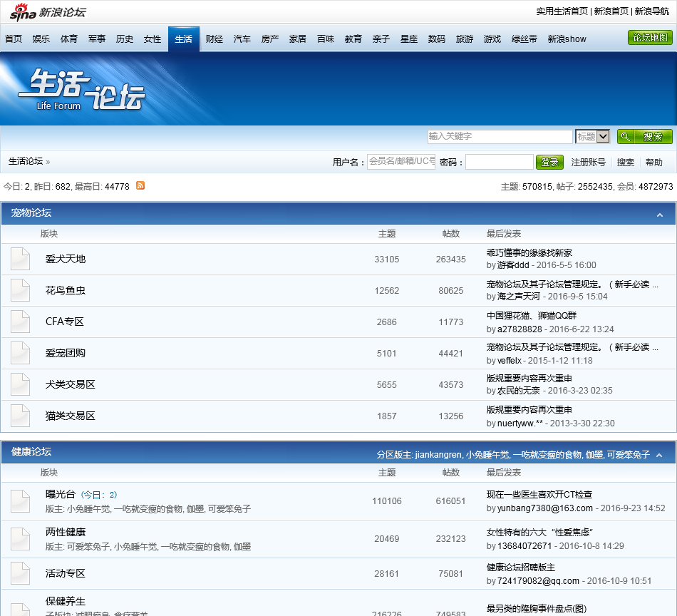This screenshot has width=677, height=616.
Task: Open the 曝光台 board
Action: (x=61, y=494)
